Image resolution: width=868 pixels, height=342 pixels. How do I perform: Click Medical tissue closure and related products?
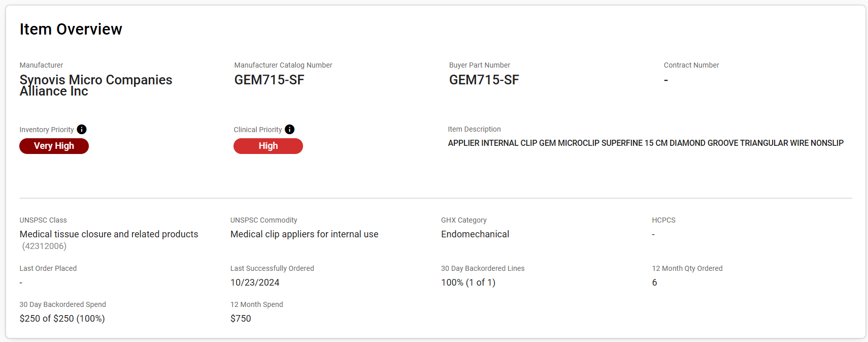[x=109, y=234]
